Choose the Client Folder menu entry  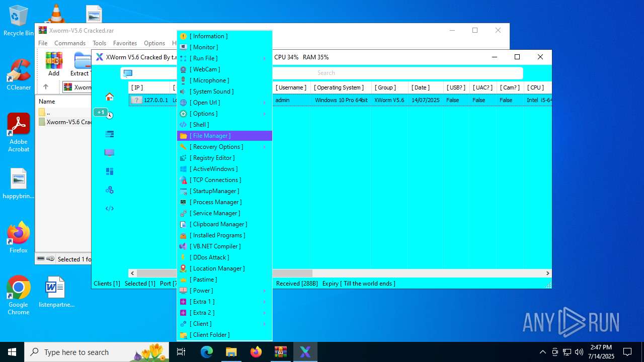point(224,335)
